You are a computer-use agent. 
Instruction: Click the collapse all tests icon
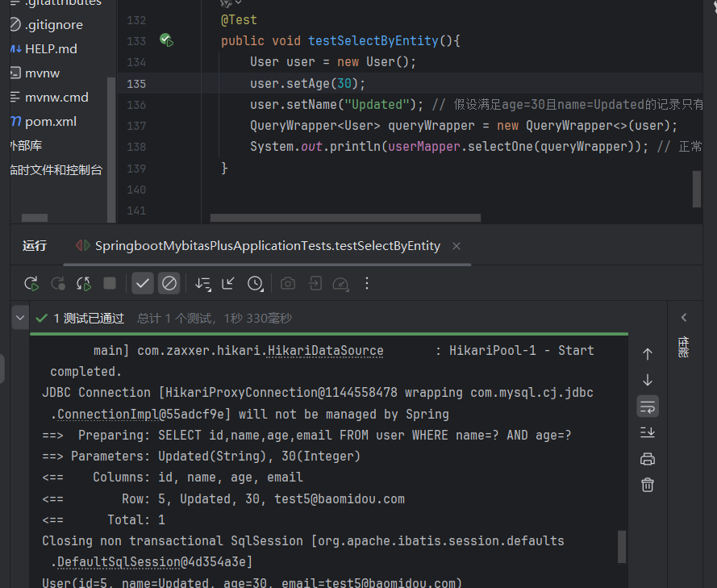227,284
